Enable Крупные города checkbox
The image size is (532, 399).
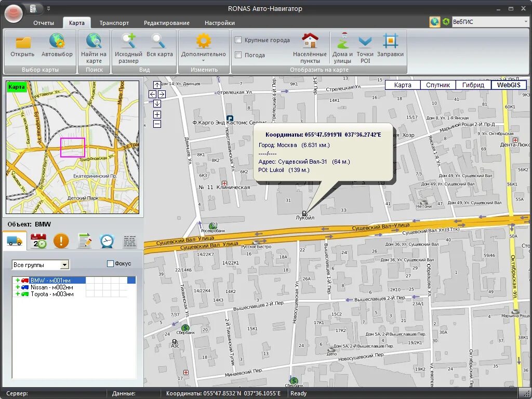click(238, 39)
